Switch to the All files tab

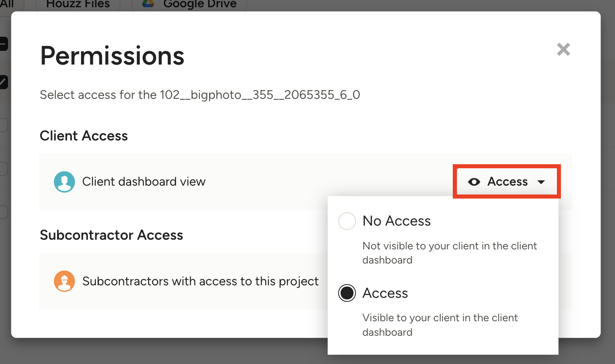pyautogui.click(x=7, y=4)
